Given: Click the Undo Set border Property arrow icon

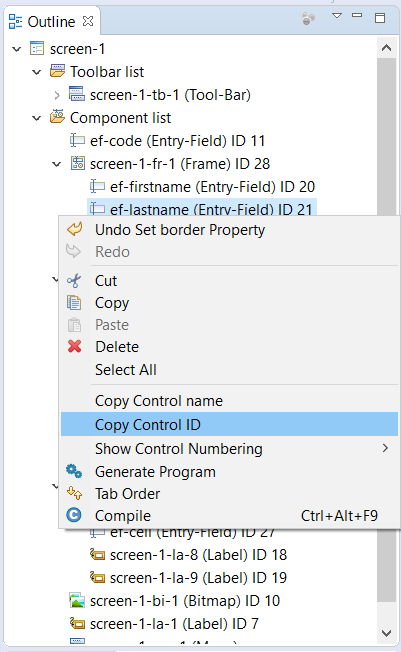Looking at the screenshot, I should 75,229.
